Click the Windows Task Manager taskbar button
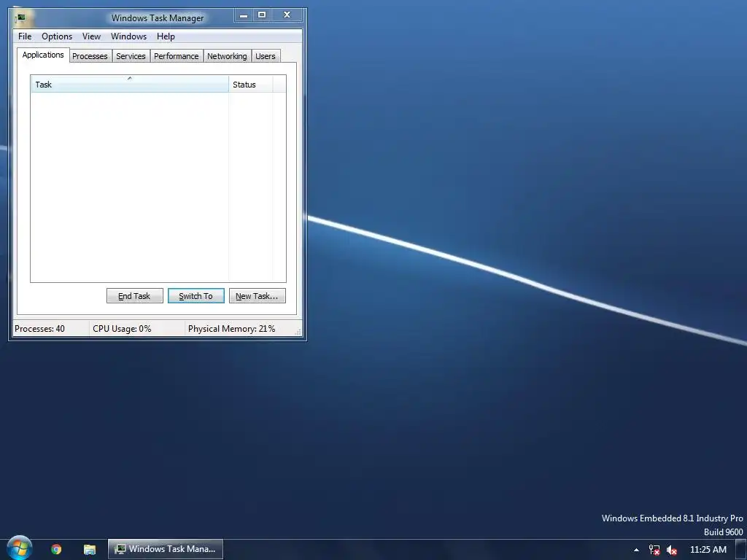 pyautogui.click(x=166, y=549)
